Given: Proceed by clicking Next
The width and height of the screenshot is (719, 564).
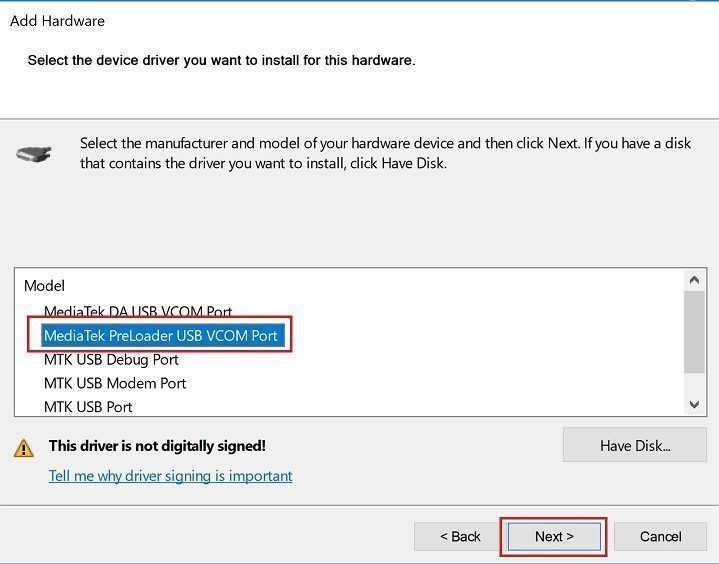Looking at the screenshot, I should (x=554, y=536).
